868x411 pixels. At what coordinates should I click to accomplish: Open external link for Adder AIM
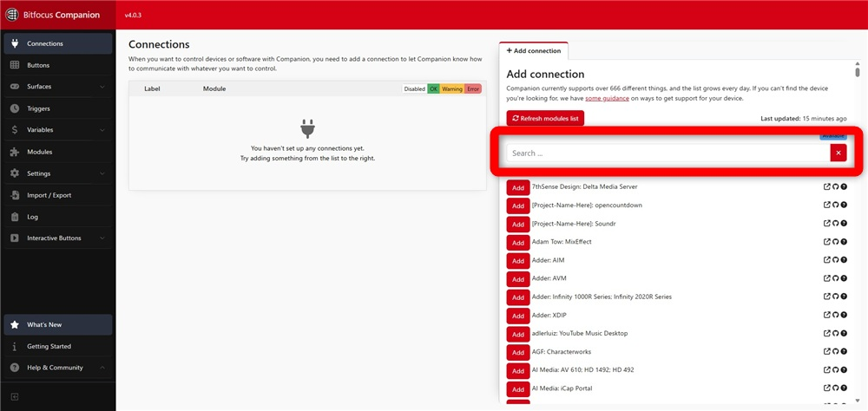(827, 260)
